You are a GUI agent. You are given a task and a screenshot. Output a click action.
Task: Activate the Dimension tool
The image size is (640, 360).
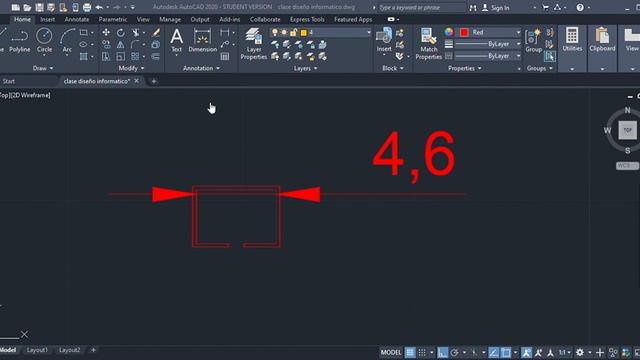pos(202,40)
